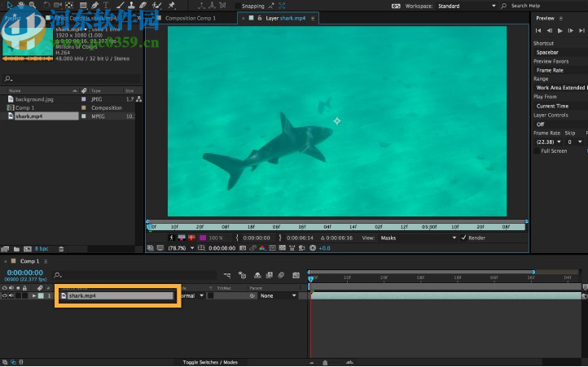This screenshot has width=588, height=367.
Task: Expand the shark.mp4 layer properties triangle
Action: click(x=33, y=296)
